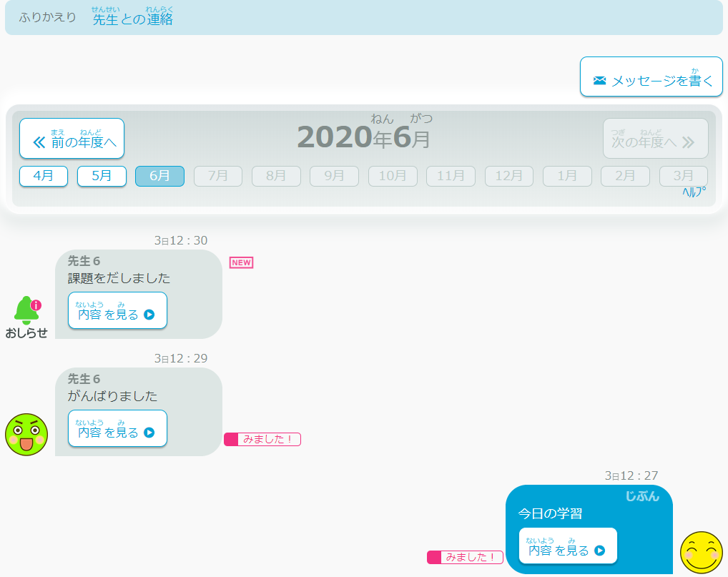728x577 pixels.
Task: Select the 12月 month tab
Action: click(509, 176)
